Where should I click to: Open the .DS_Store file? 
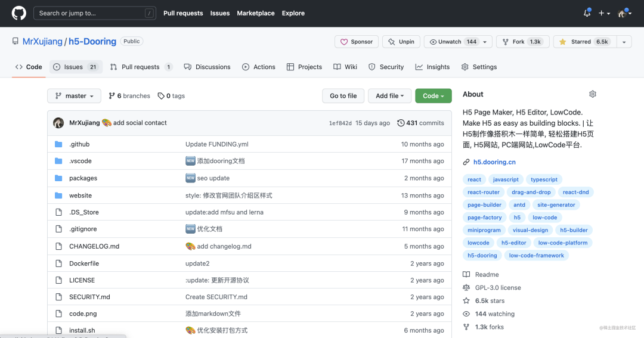coord(84,212)
